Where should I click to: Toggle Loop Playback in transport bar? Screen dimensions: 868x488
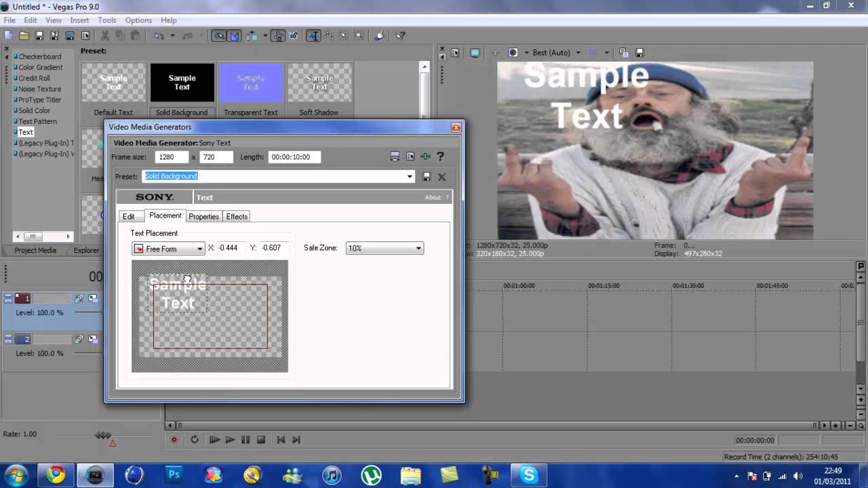[194, 439]
